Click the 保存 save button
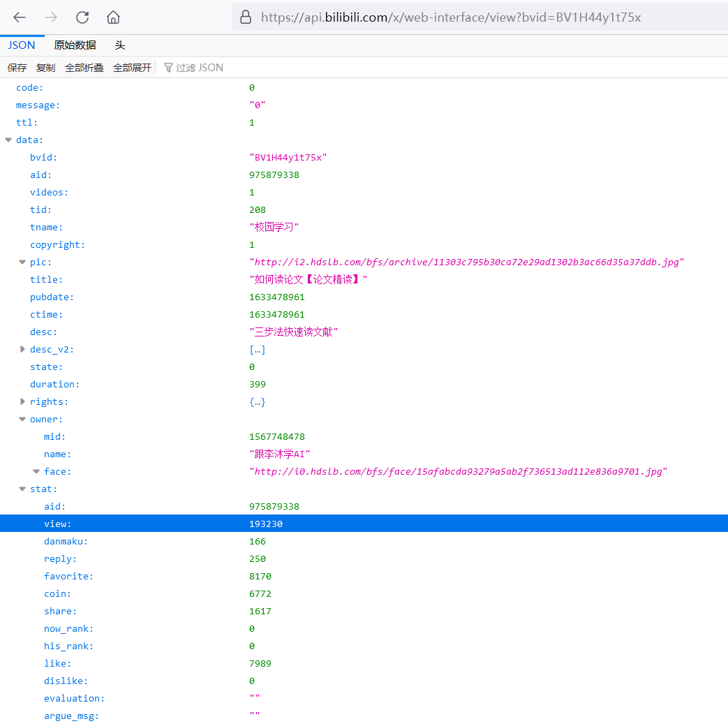 tap(17, 68)
